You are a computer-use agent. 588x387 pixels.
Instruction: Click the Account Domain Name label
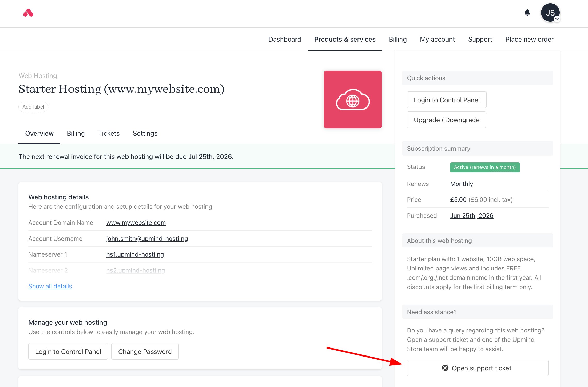[61, 223]
